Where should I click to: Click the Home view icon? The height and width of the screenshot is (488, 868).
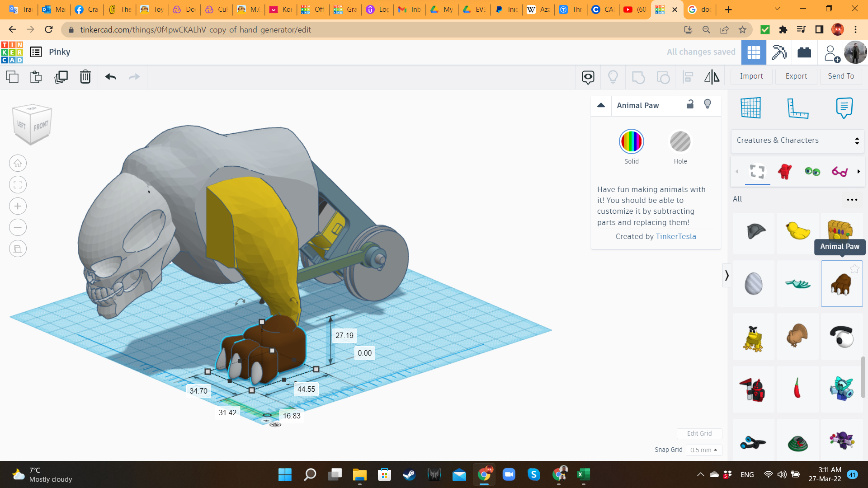click(18, 163)
